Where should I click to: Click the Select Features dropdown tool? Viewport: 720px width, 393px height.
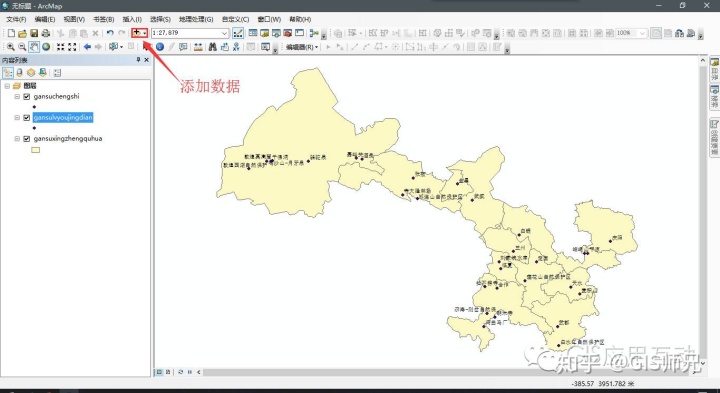pyautogui.click(x=113, y=47)
